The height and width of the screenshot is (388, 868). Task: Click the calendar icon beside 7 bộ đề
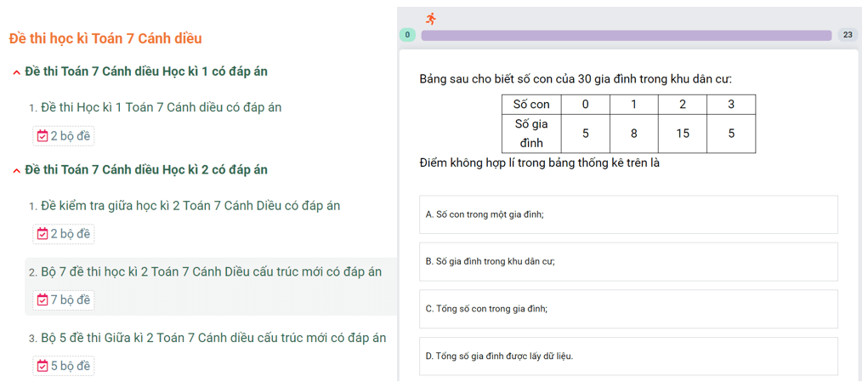[43, 300]
